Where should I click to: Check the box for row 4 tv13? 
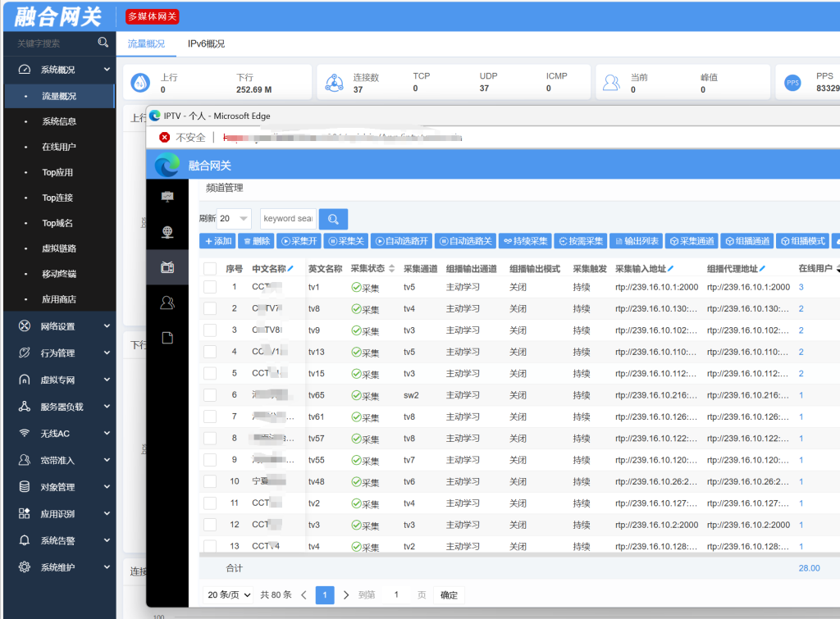(210, 352)
